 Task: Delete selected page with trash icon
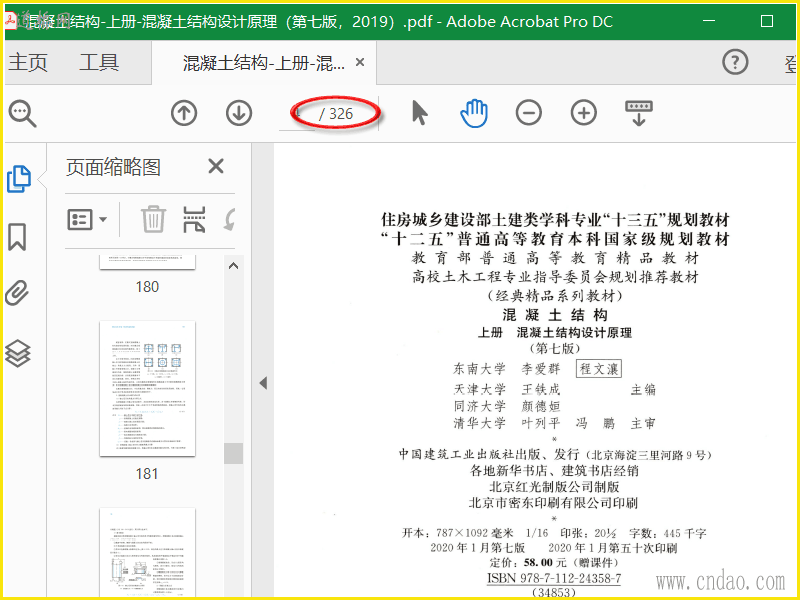153,219
